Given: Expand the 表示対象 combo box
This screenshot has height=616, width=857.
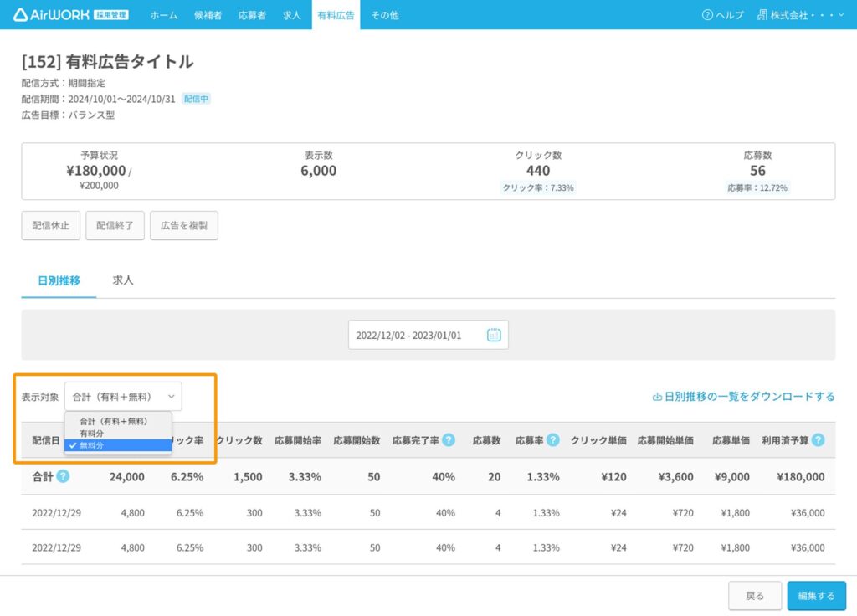Looking at the screenshot, I should pyautogui.click(x=123, y=397).
